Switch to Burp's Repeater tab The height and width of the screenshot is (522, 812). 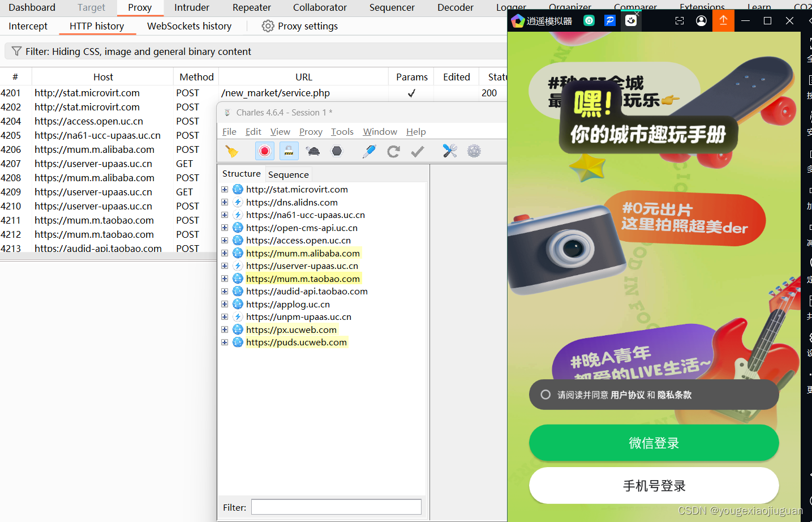click(x=252, y=7)
